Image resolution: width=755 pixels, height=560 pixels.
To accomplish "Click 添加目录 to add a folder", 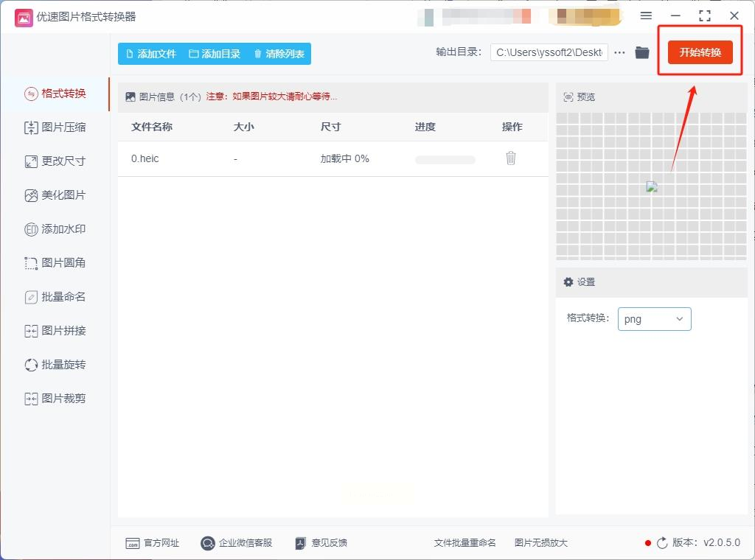I will 215,54.
